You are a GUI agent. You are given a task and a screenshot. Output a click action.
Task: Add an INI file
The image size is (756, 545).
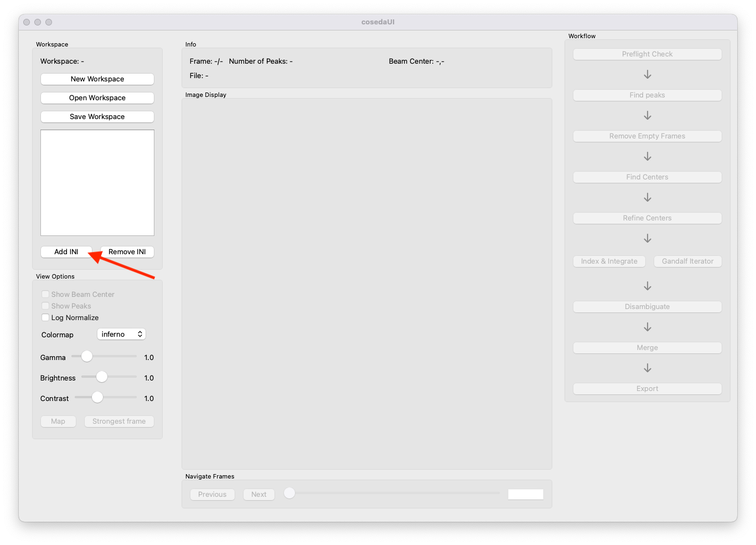[66, 252]
